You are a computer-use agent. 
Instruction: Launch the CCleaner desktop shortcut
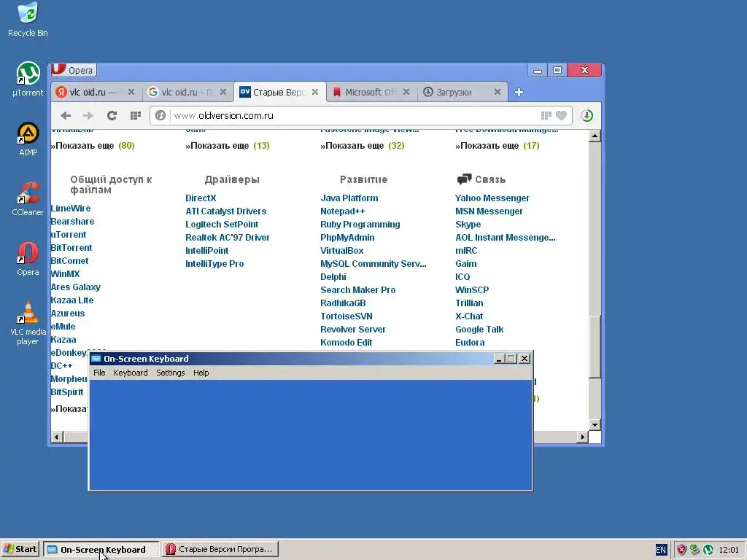click(28, 199)
